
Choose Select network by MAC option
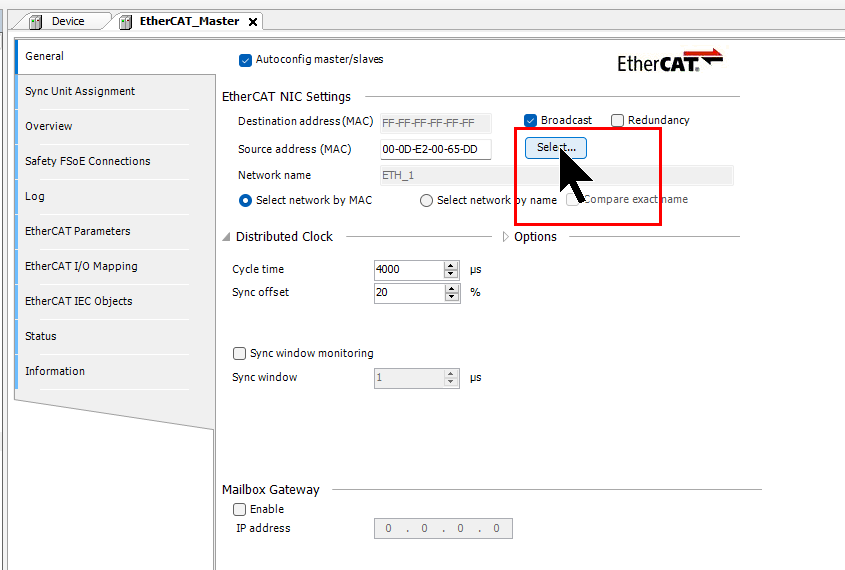click(x=245, y=201)
